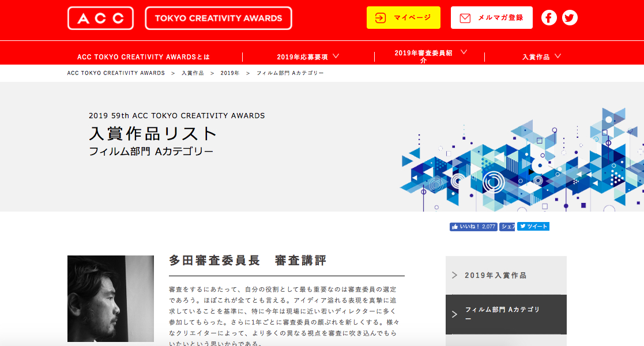
Task: Go to ACC TOKYO CREATIVITY AWARDS breadcrumb
Action: click(116, 73)
